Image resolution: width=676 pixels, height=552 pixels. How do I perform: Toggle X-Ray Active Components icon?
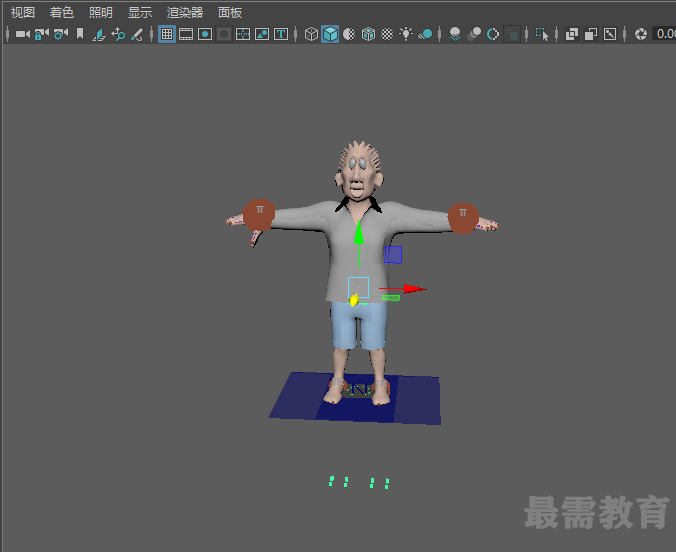pyautogui.click(x=591, y=34)
